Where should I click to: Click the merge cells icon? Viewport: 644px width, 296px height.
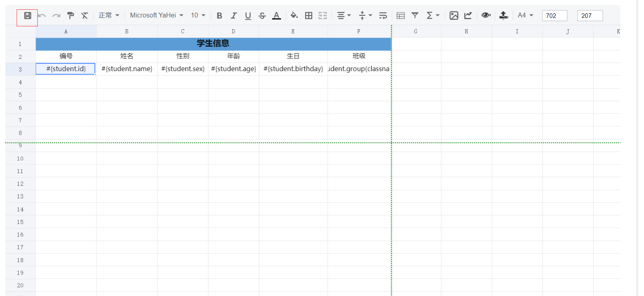pyautogui.click(x=323, y=15)
